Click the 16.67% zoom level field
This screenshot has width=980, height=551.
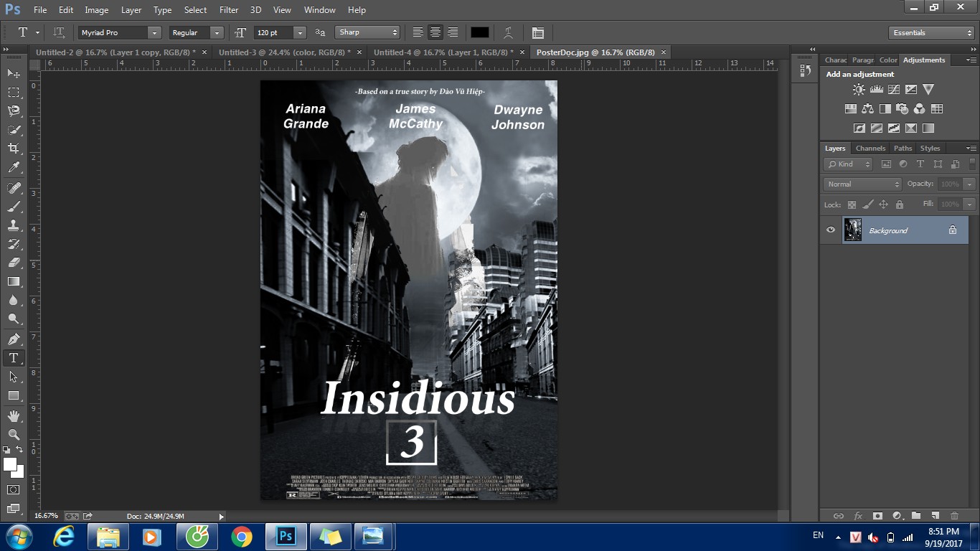(47, 516)
